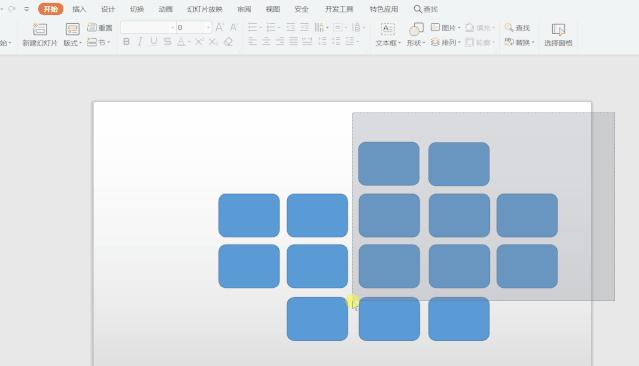
Task: Click the Layout (版式) icon
Action: click(x=73, y=29)
